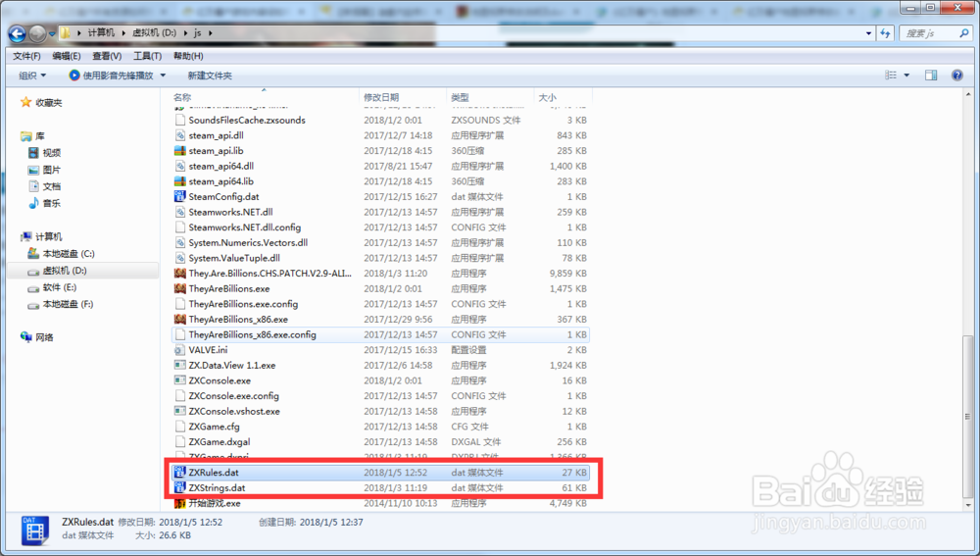Select the TheyAreBillions_x86.exe icon
Image resolution: width=980 pixels, height=556 pixels.
coord(180,319)
